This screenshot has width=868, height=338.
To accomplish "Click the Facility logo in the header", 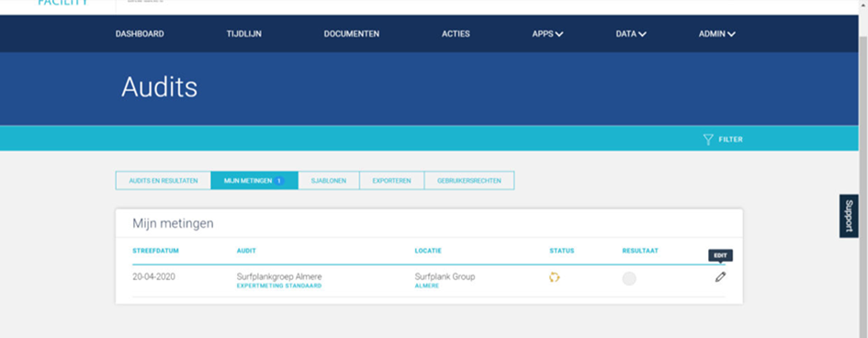I will coord(62,4).
